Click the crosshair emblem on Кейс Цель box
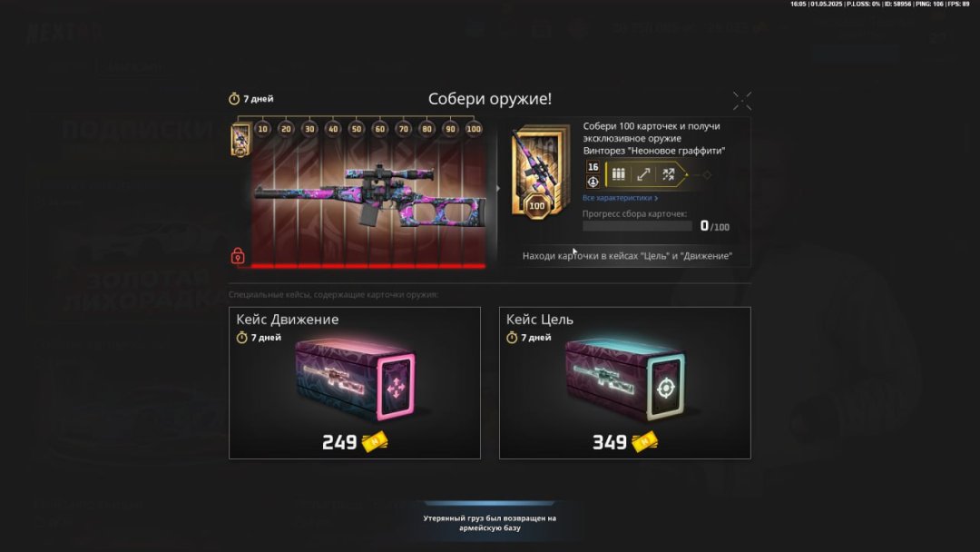The width and height of the screenshot is (980, 552). 666,389
